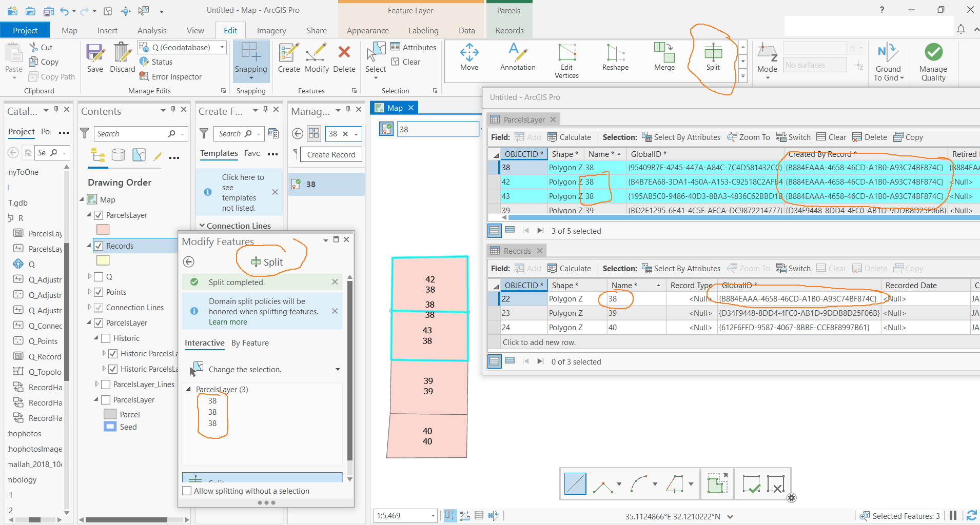Click the Create Record button

pyautogui.click(x=331, y=155)
